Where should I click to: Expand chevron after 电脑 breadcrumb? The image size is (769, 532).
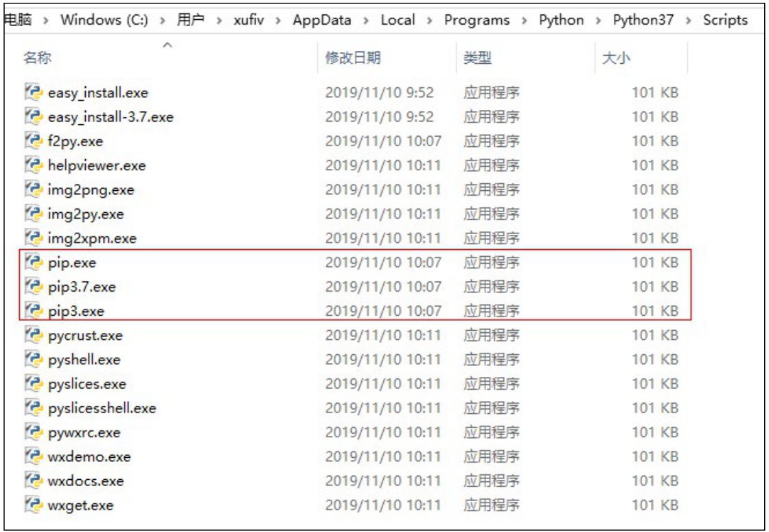[45, 21]
